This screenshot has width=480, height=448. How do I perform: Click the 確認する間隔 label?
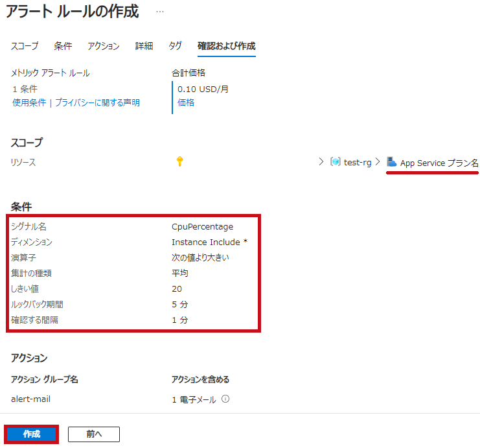pos(34,320)
